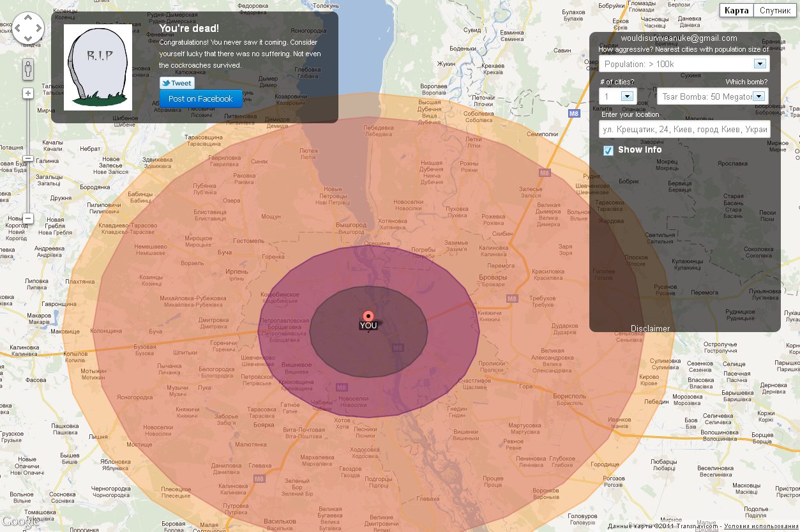The image size is (800, 532).
Task: Open the Условия использования terms link
Action: pyautogui.click(x=762, y=527)
